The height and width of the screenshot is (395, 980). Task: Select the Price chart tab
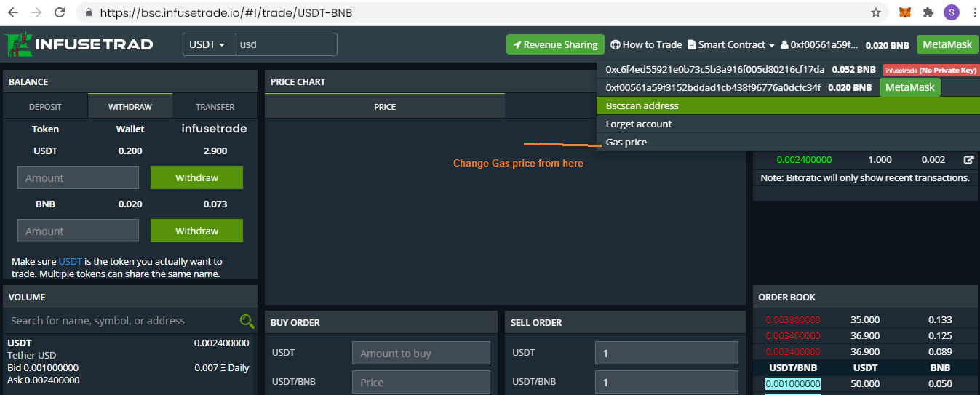[x=385, y=106]
